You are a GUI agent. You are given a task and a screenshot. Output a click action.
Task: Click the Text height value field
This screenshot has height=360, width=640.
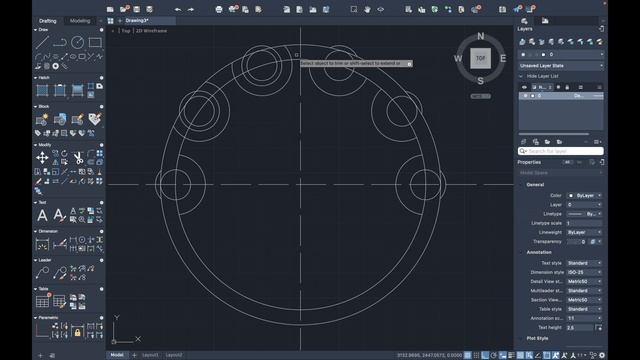click(580, 327)
